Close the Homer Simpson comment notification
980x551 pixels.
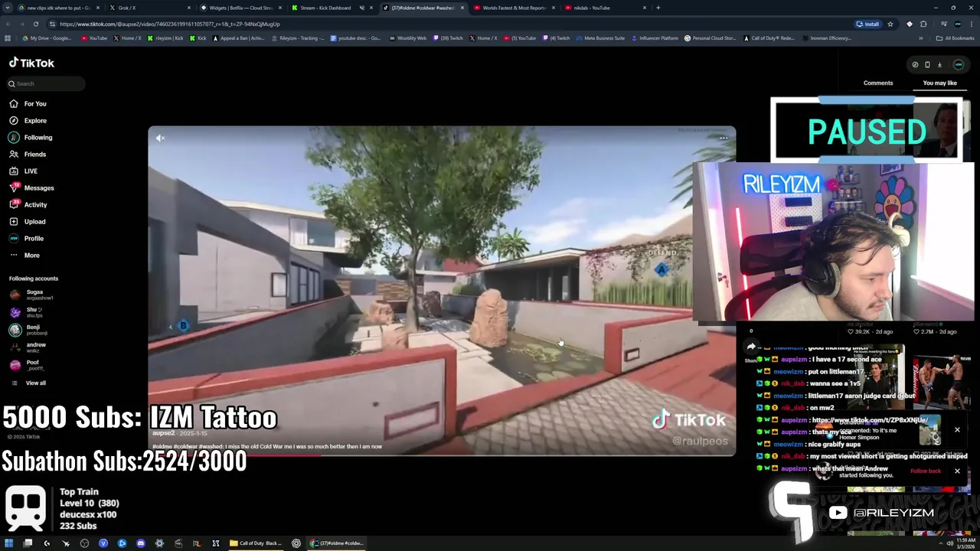coord(957,430)
